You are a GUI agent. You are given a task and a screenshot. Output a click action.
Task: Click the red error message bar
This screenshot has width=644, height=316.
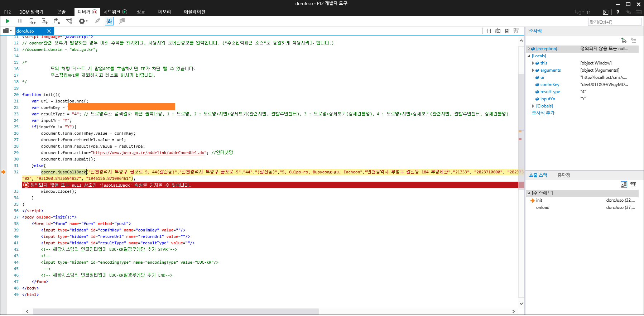[x=270, y=185]
